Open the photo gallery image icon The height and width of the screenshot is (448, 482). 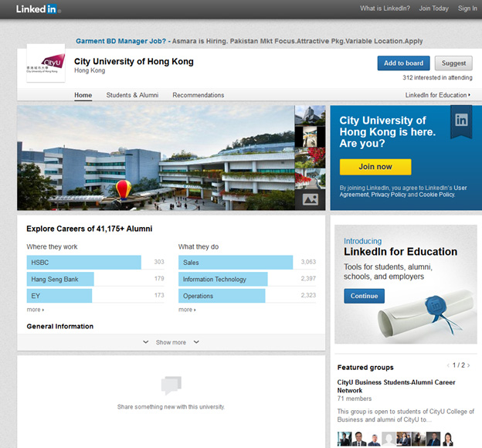311,199
